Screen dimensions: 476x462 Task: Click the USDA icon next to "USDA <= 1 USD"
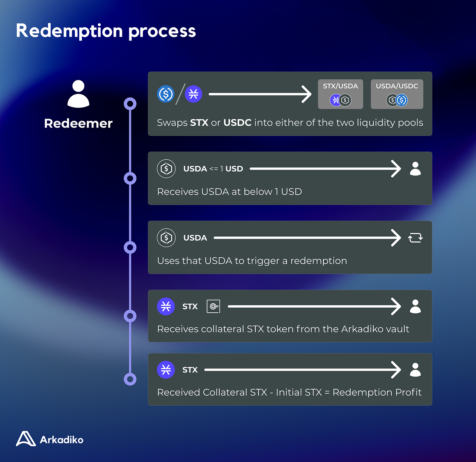pos(166,169)
